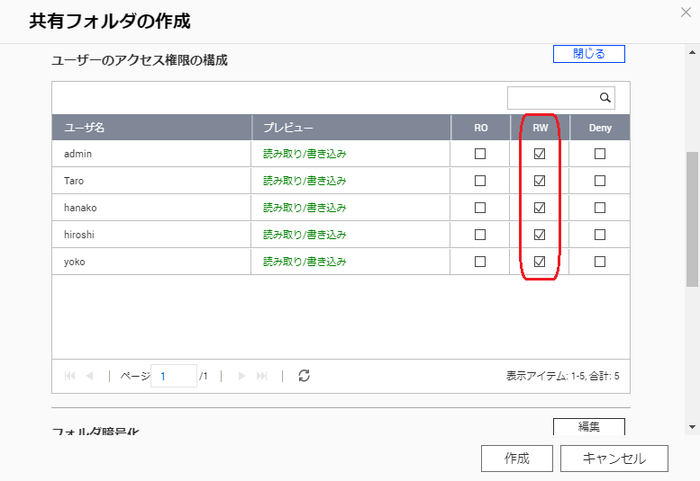Go to next page arrow

coord(242,376)
